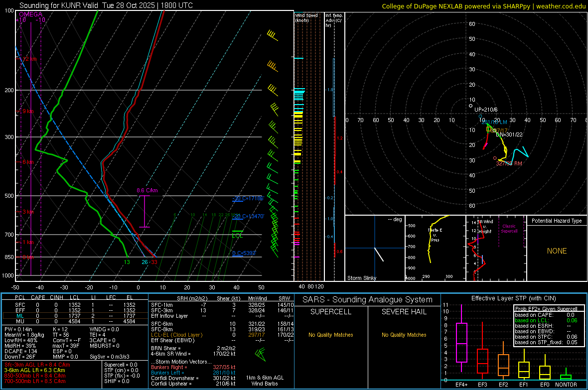The image size is (588, 390).
Task: Click the 327/35 RM circle on hodograph
Action: click(495, 158)
